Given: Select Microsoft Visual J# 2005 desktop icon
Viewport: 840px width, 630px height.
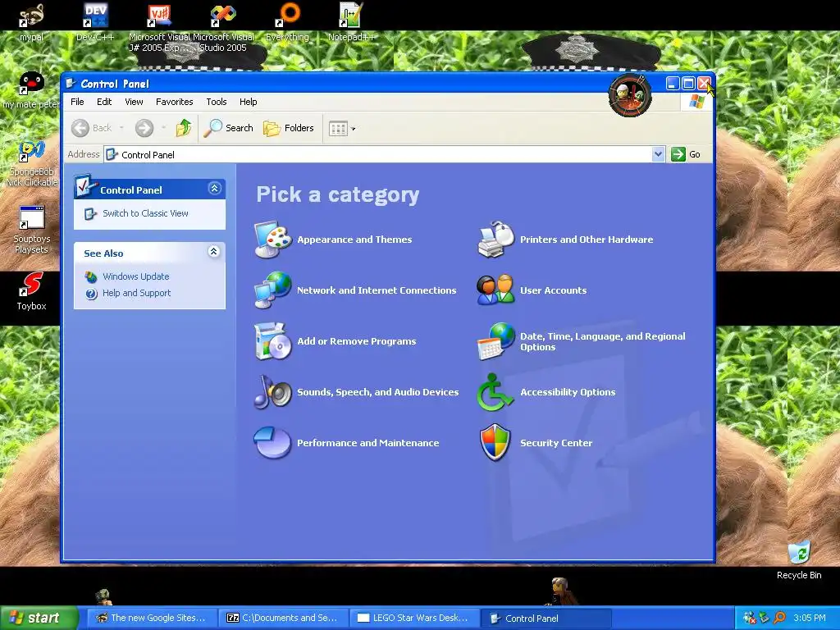Looking at the screenshot, I should 160,27.
